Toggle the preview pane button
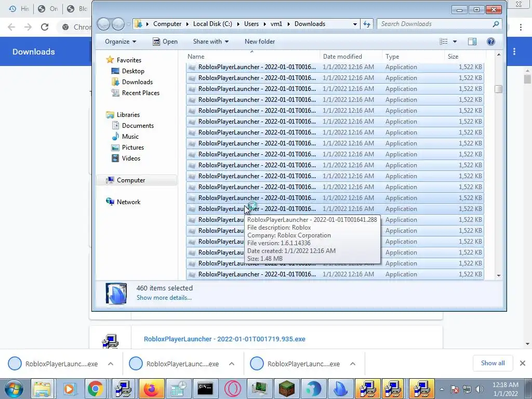532x399 pixels. point(472,42)
